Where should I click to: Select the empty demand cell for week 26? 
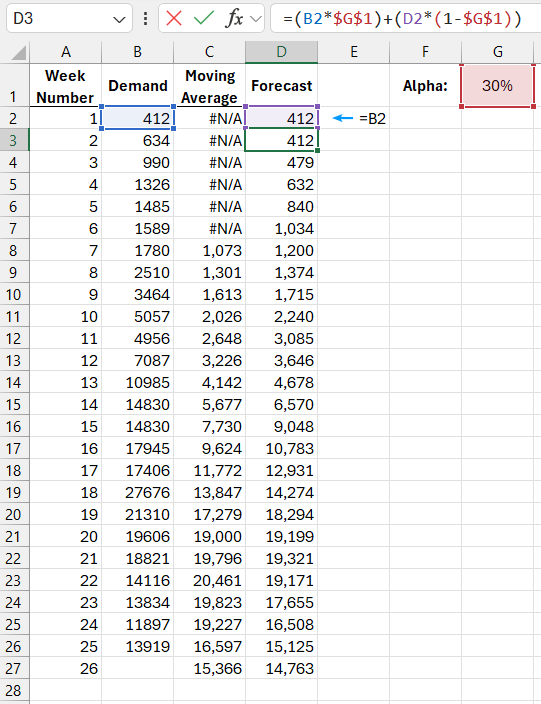(x=137, y=669)
